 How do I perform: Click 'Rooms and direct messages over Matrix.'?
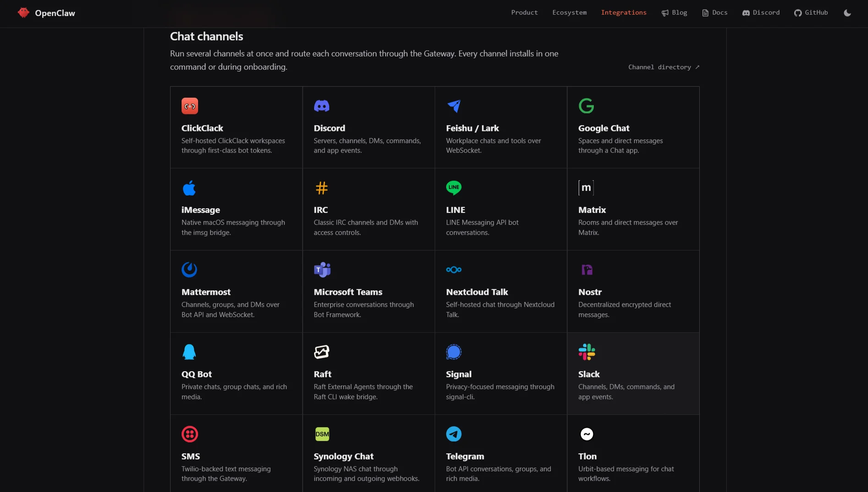[628, 228]
